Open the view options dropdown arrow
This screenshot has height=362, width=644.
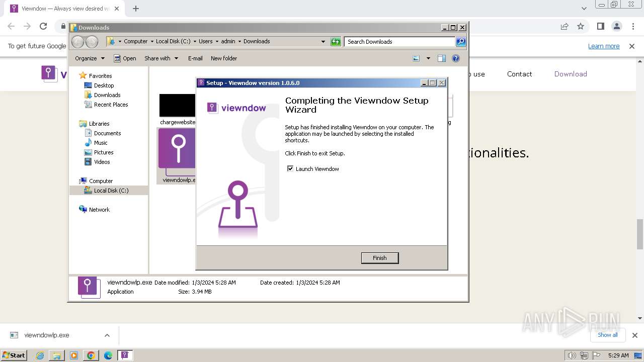point(428,58)
